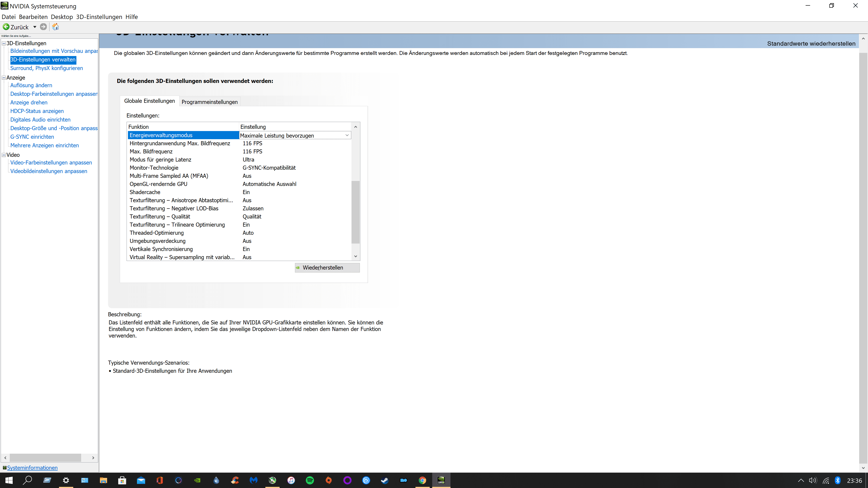
Task: Open the Bearbeiten menu
Action: (33, 17)
